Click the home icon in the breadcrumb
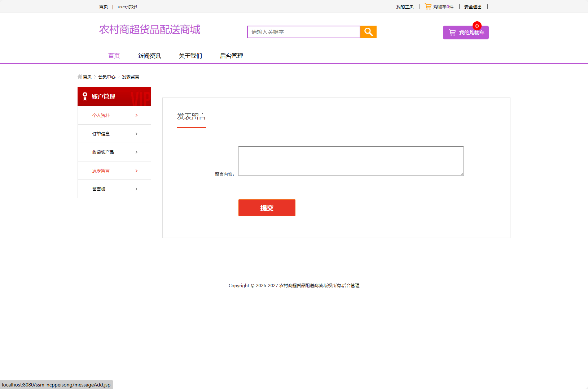588x389 pixels. [x=79, y=77]
